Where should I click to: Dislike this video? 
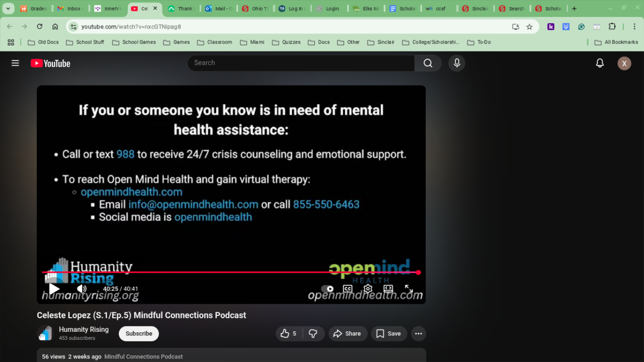click(x=313, y=333)
